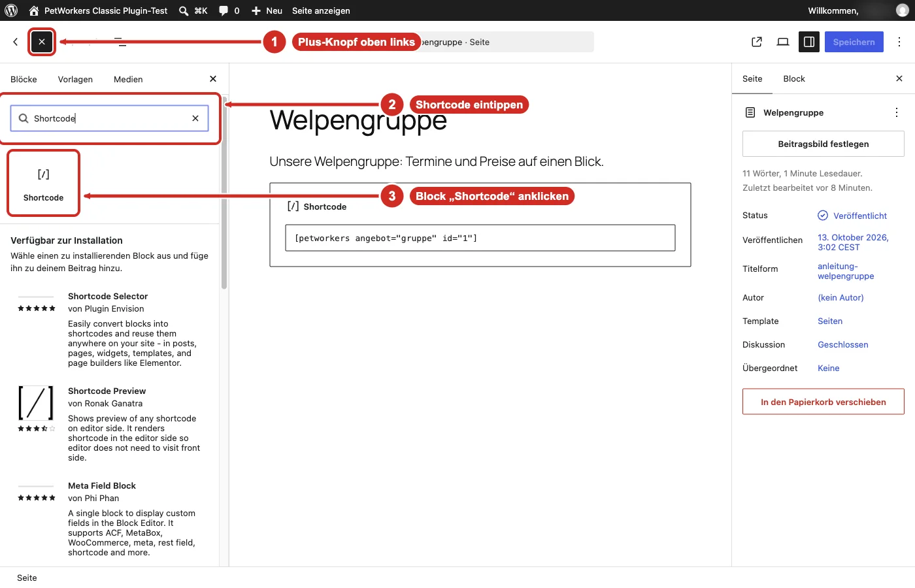Viewport: 915px width, 588px height.
Task: Click the inserter panel scrollbar
Action: click(x=224, y=193)
